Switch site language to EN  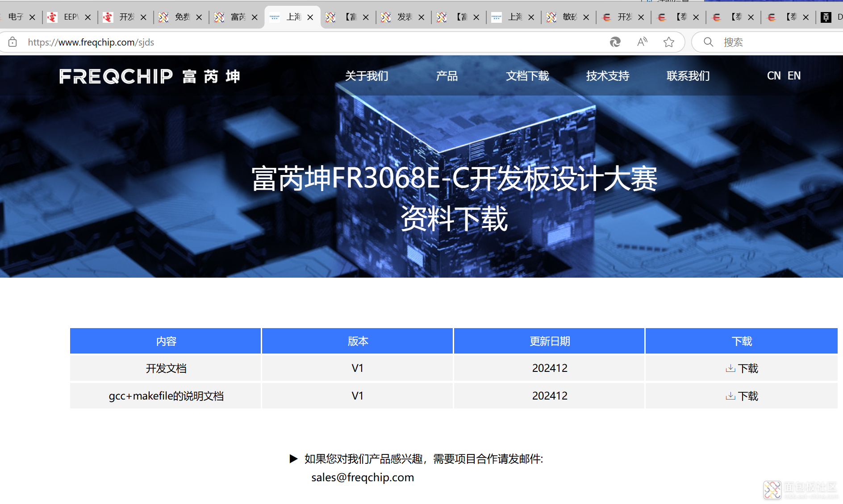coord(794,76)
